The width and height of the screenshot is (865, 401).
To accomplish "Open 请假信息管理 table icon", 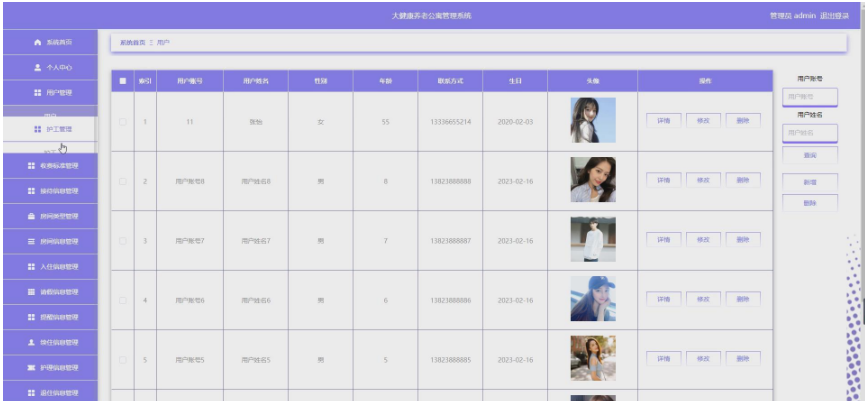I will click(x=31, y=292).
